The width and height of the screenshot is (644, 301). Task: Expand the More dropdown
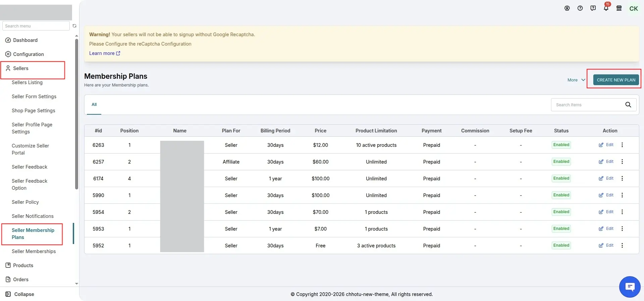(576, 80)
